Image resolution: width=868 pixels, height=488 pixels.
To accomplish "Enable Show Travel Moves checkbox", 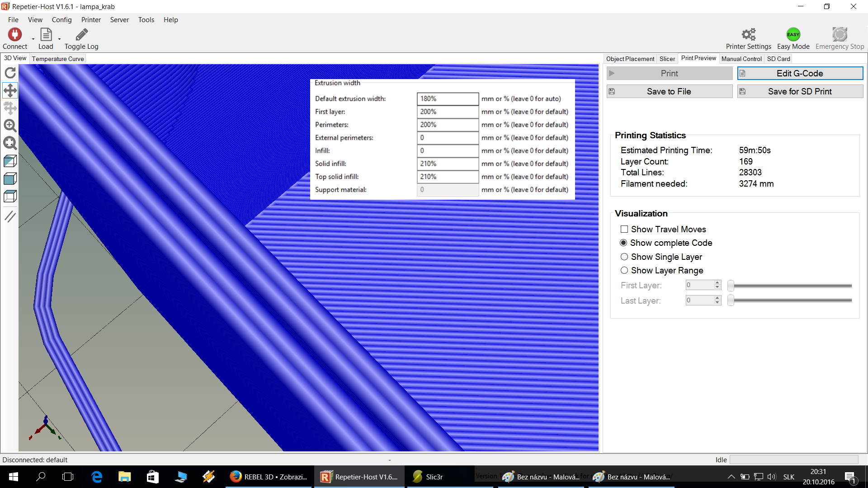I will click(624, 229).
